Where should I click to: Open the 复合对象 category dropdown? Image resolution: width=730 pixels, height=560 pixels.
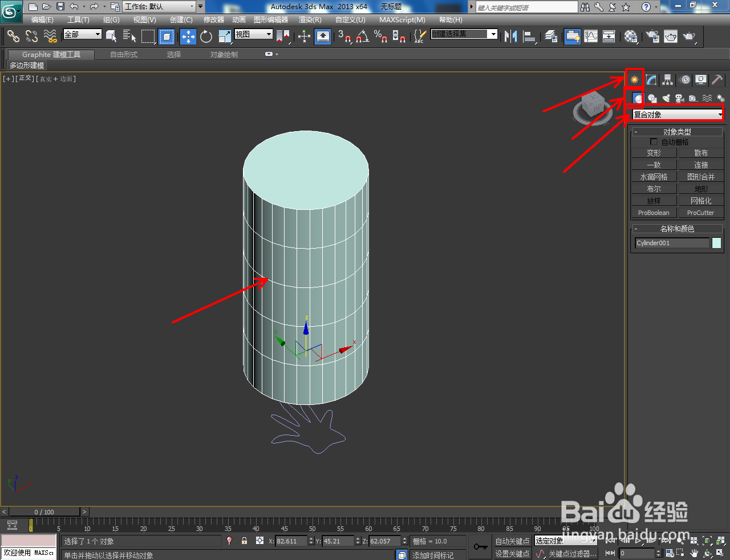point(678,115)
